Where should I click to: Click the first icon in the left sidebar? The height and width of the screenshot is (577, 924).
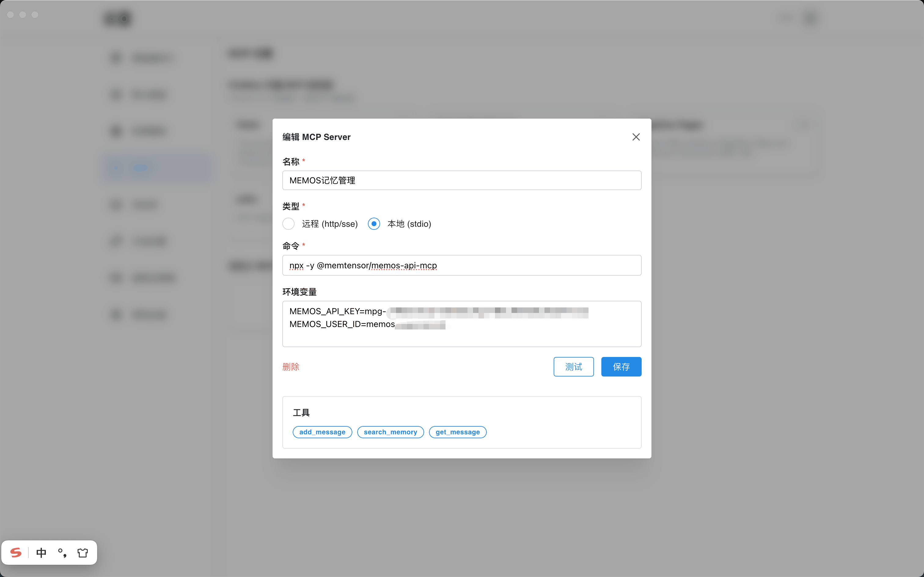(x=116, y=58)
